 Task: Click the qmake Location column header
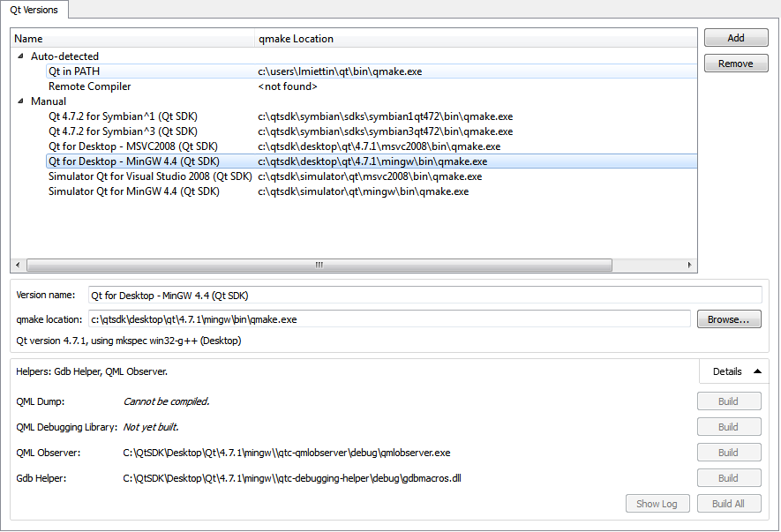[x=476, y=38]
